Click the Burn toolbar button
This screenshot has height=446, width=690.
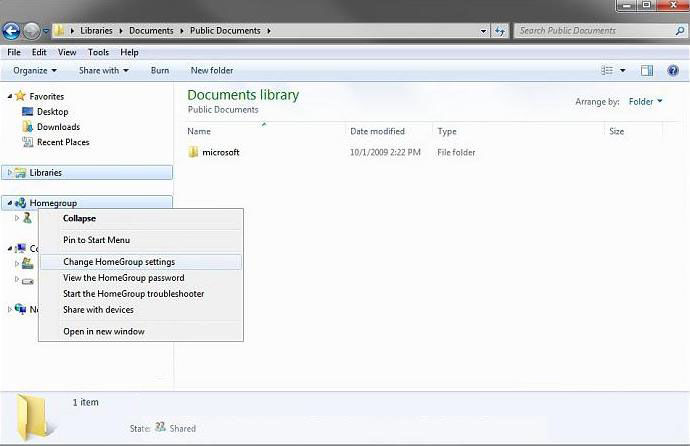(159, 70)
